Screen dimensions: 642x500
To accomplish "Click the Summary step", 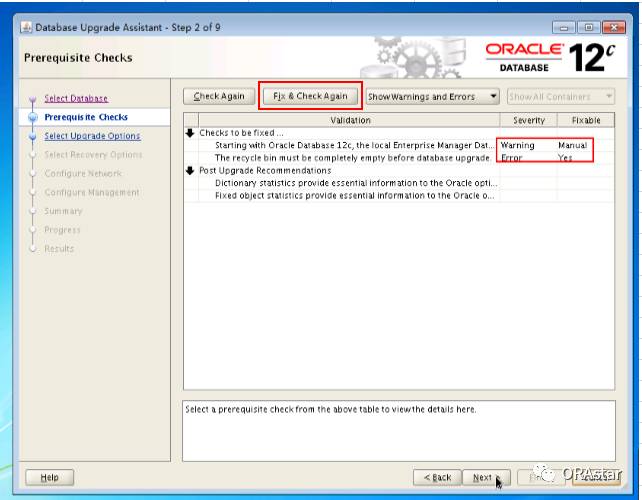I will [x=63, y=211].
